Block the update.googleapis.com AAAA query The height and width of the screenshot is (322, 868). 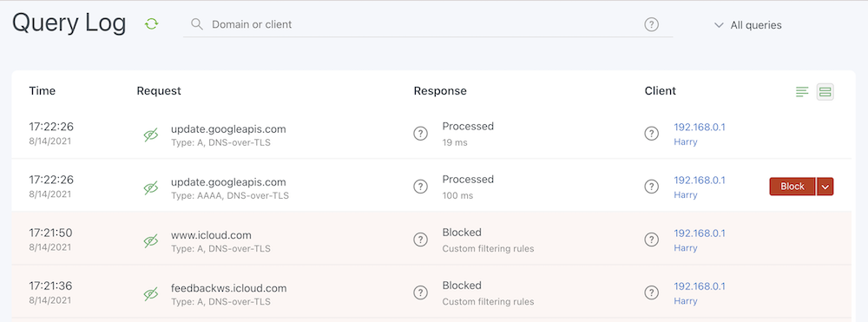click(x=792, y=187)
